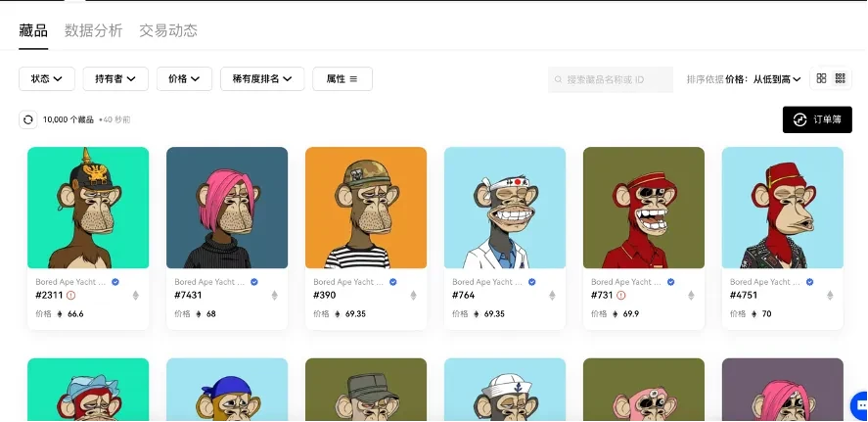
Task: Expand the 持有者 filter dropdown
Action: click(x=115, y=78)
